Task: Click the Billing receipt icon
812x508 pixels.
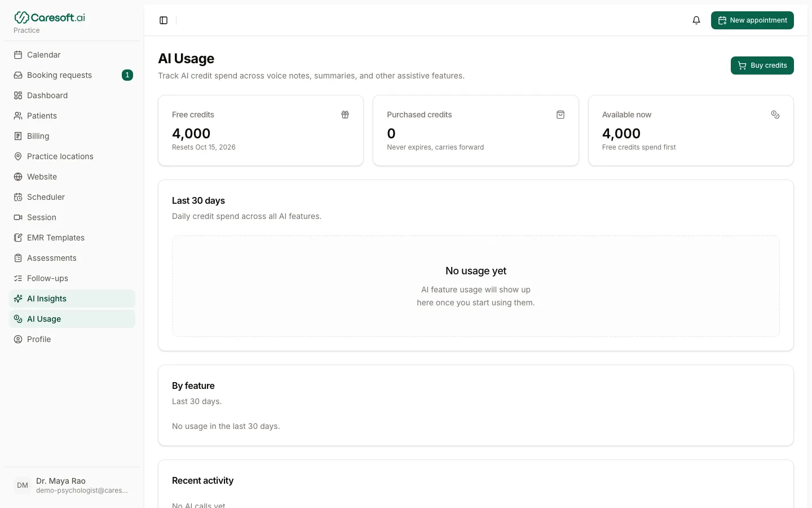Action: click(18, 136)
